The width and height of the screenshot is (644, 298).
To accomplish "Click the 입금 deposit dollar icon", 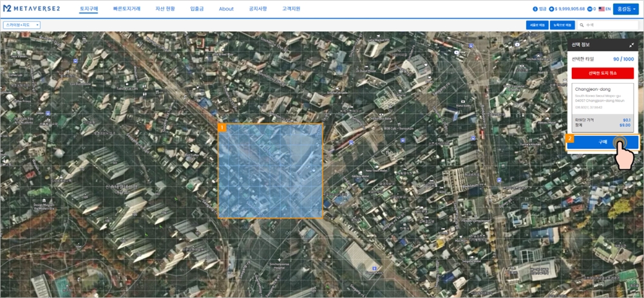I will pyautogui.click(x=535, y=8).
